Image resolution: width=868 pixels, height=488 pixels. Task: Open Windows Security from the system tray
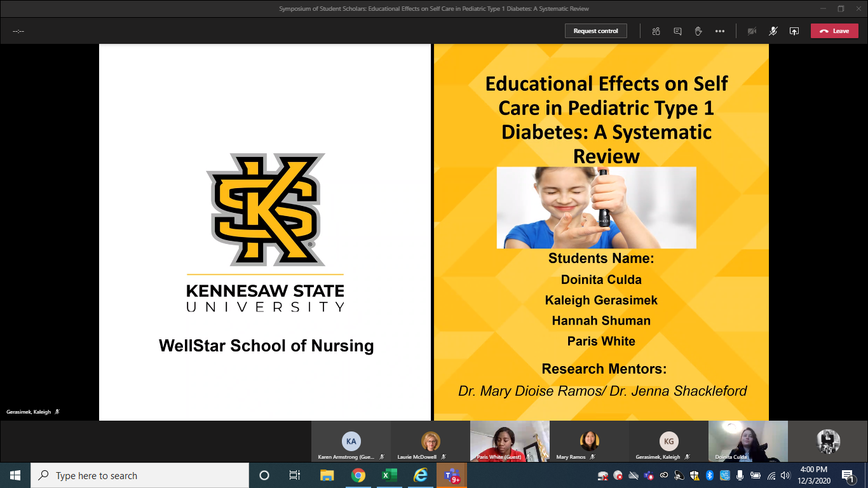coord(695,475)
